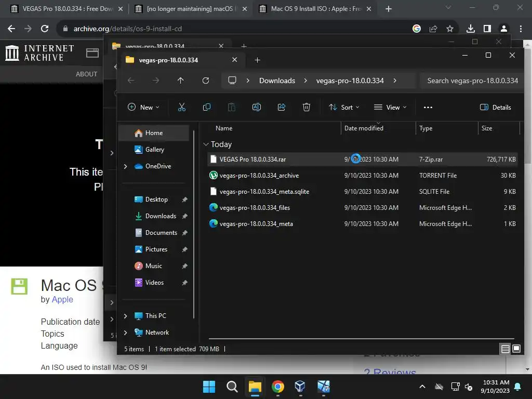Open Windows Search from the taskbar

(x=232, y=387)
